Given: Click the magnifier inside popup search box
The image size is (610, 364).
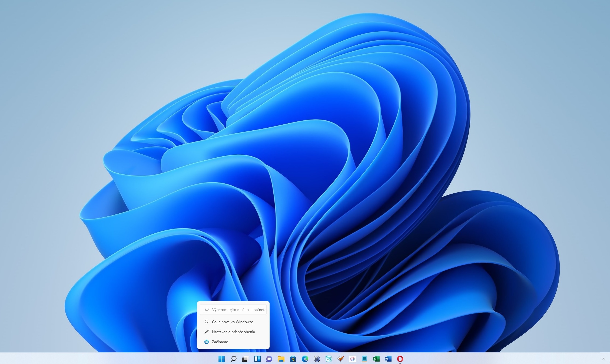Looking at the screenshot, I should click(x=207, y=310).
